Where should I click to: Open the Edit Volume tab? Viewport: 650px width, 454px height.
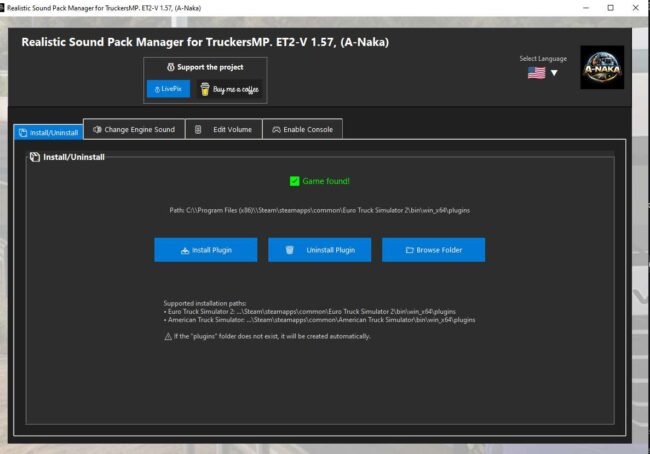pos(224,129)
